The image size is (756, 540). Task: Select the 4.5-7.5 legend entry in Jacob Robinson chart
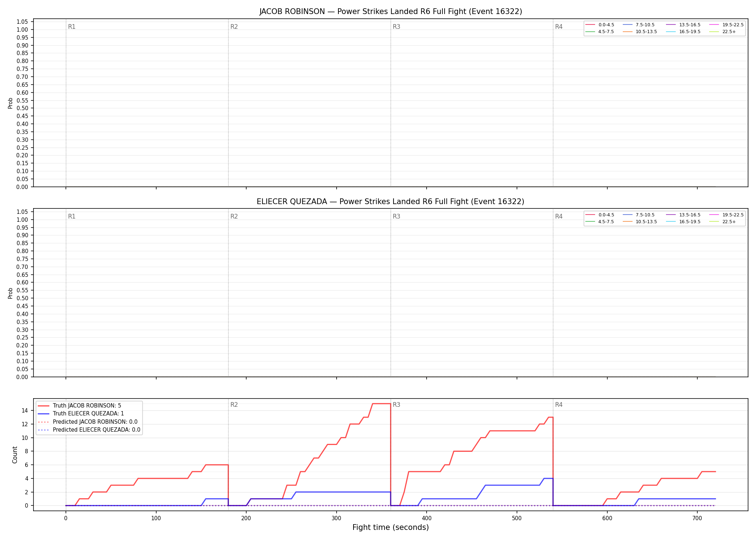[600, 32]
